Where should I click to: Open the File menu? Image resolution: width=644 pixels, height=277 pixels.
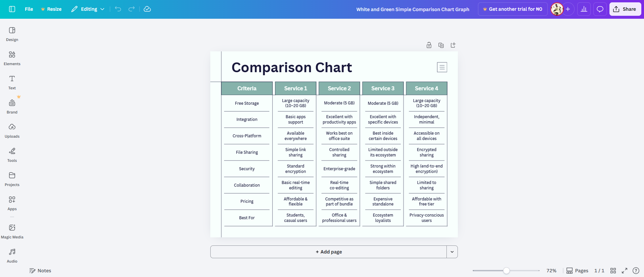[29, 9]
